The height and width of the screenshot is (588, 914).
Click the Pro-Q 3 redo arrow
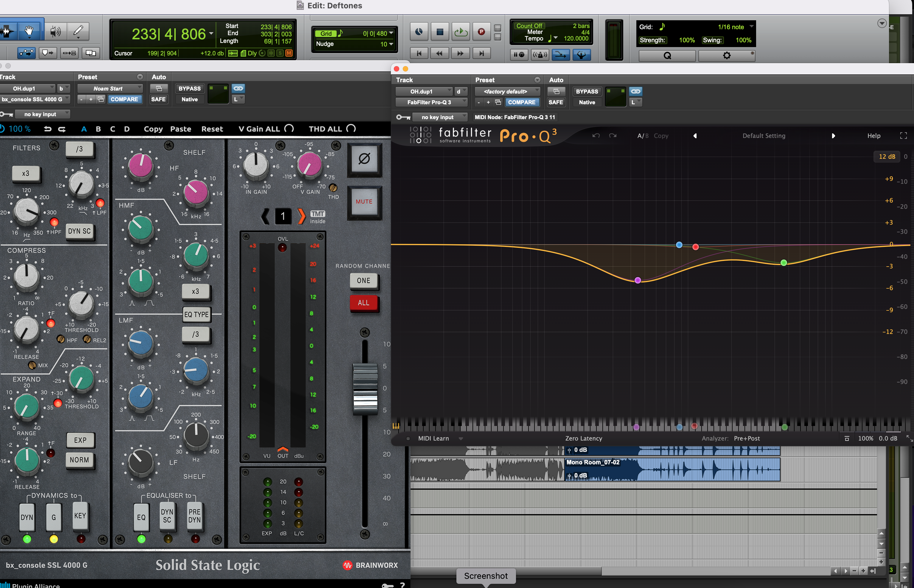pyautogui.click(x=613, y=136)
